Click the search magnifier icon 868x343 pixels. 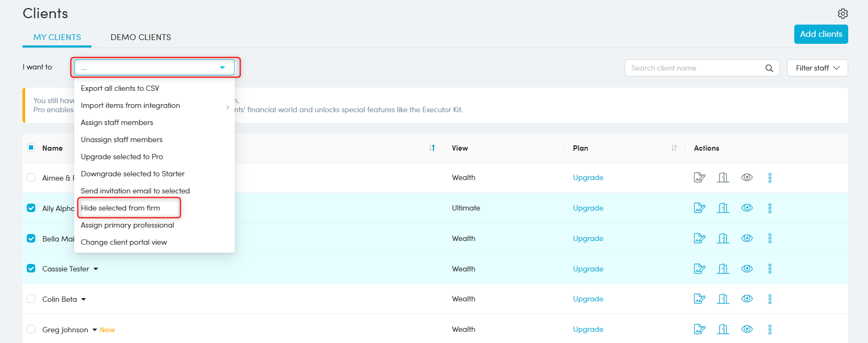769,68
